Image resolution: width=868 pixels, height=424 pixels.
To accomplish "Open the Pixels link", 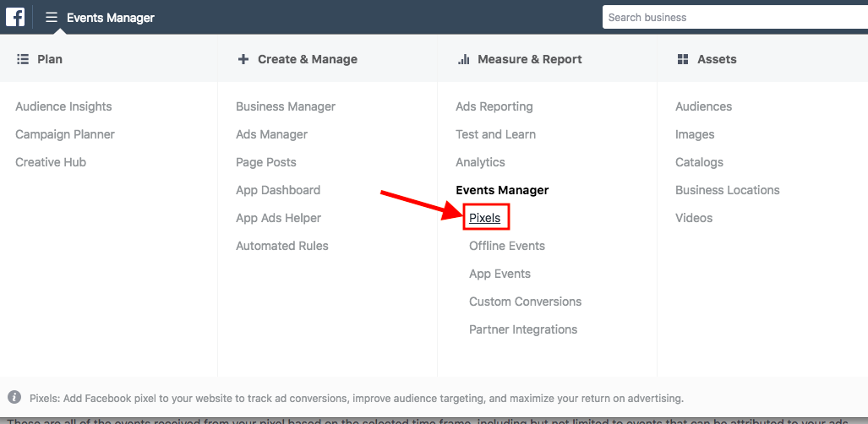I will (485, 218).
